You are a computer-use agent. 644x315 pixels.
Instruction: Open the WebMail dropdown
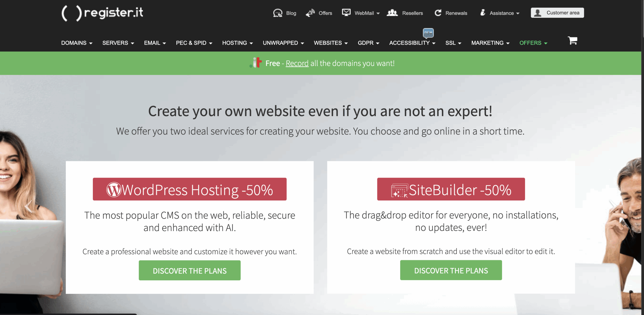point(367,13)
